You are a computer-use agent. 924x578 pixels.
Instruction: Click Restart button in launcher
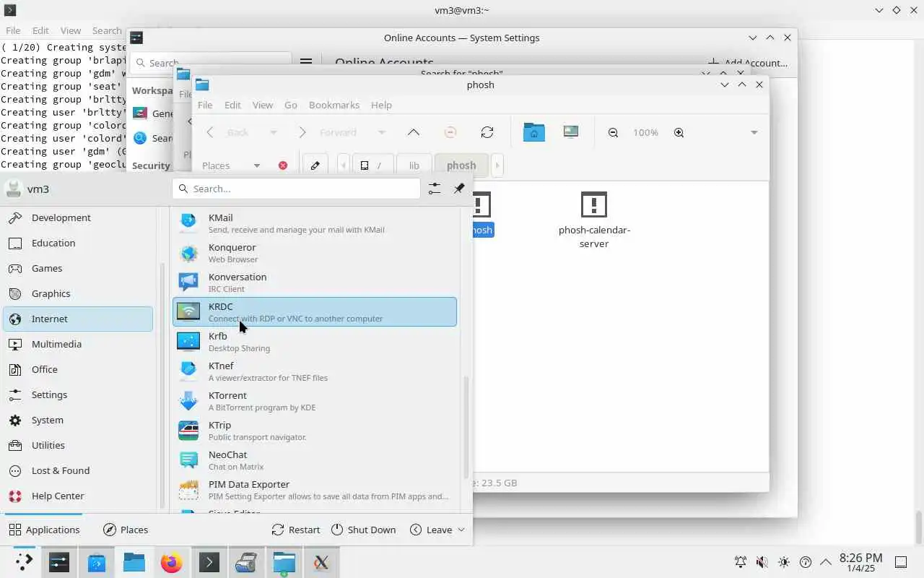(296, 530)
